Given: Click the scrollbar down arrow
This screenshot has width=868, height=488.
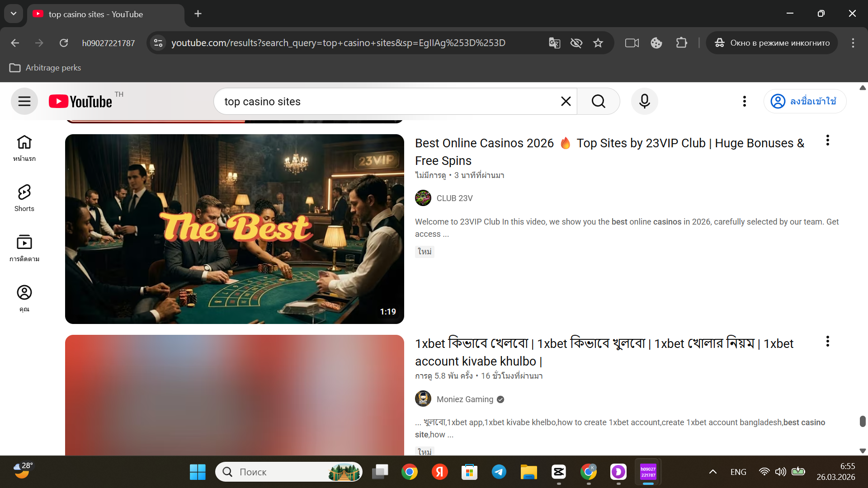Looking at the screenshot, I should (x=863, y=451).
